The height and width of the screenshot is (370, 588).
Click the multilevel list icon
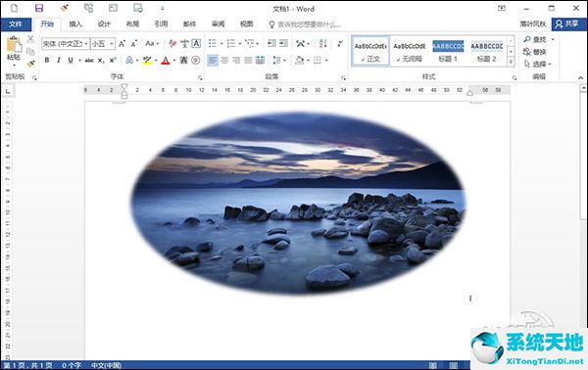click(249, 43)
